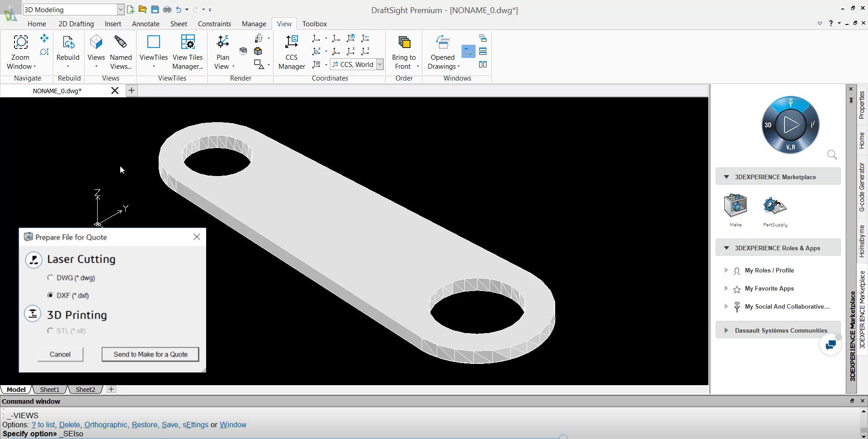
Task: Click the Orthographic option link
Action: (106, 425)
